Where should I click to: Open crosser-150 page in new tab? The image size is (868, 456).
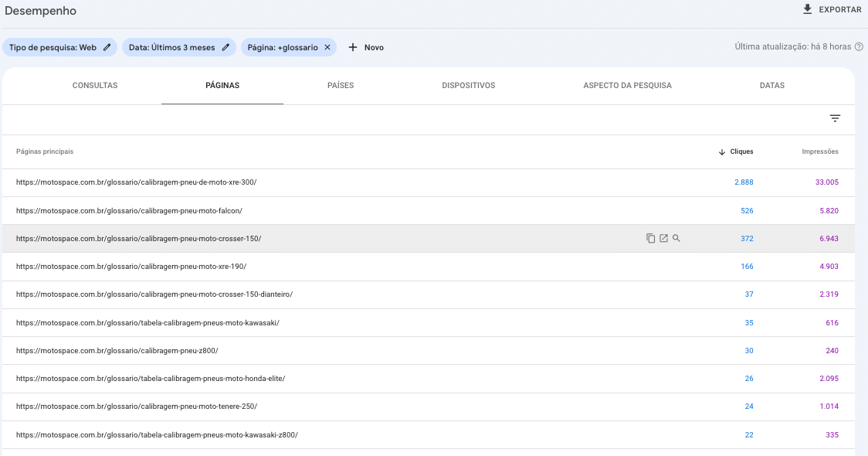(663, 238)
